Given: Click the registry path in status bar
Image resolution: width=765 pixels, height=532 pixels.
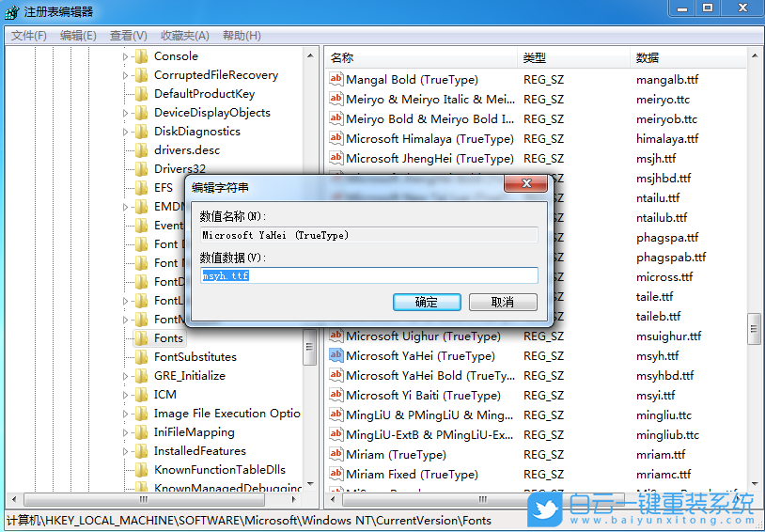Looking at the screenshot, I should pos(249,521).
